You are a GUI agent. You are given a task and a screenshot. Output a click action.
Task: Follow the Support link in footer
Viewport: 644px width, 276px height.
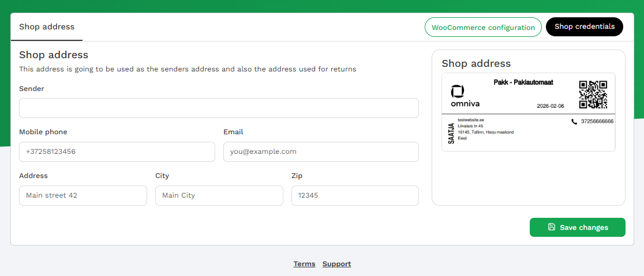(336, 264)
